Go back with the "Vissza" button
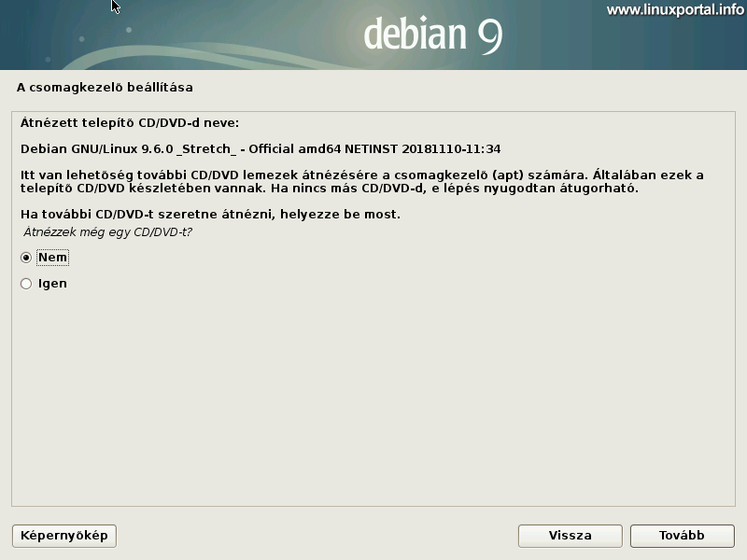Screen dimensions: 747x560 pyautogui.click(x=571, y=536)
